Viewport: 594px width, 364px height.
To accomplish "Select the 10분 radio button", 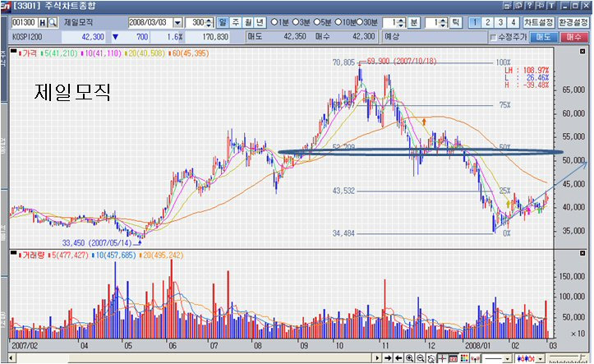I will pyautogui.click(x=338, y=22).
